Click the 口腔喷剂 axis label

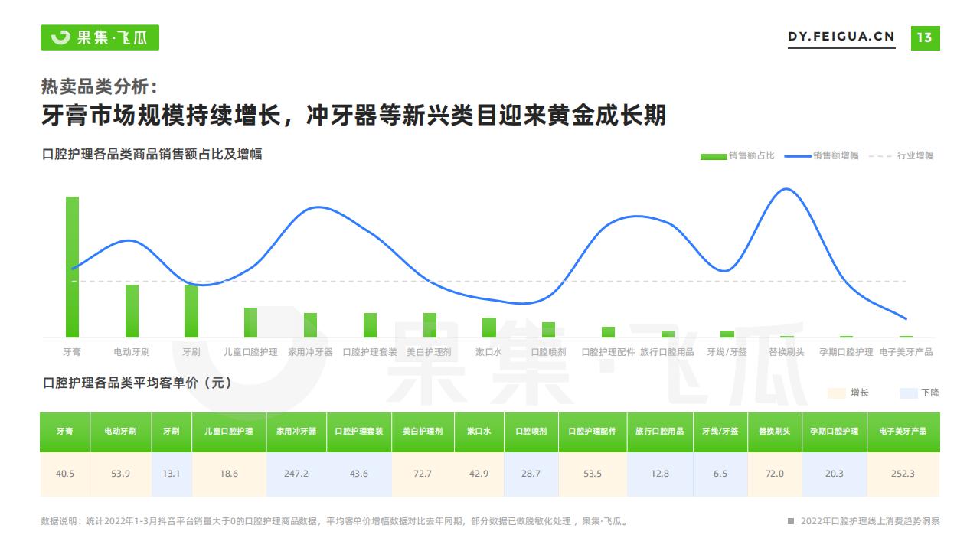548,352
